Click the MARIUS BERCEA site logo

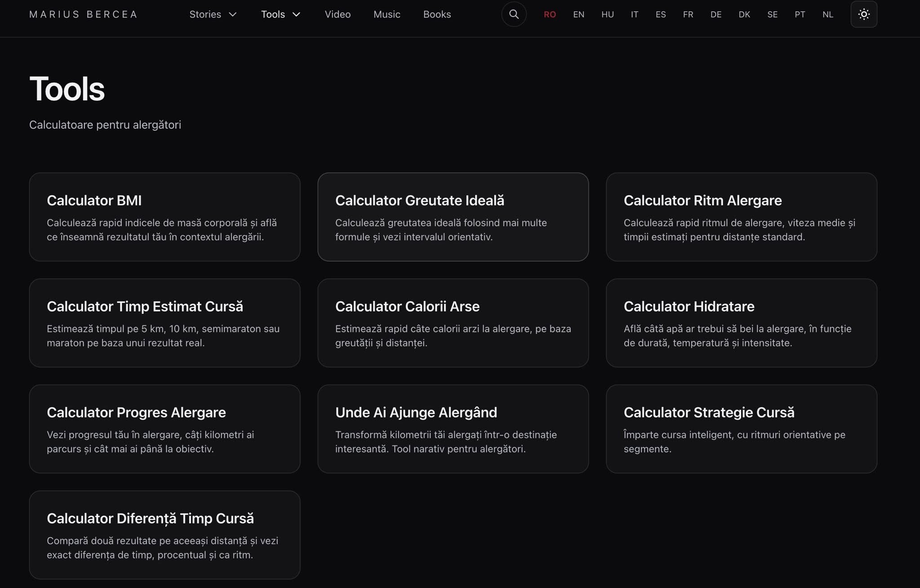click(83, 14)
